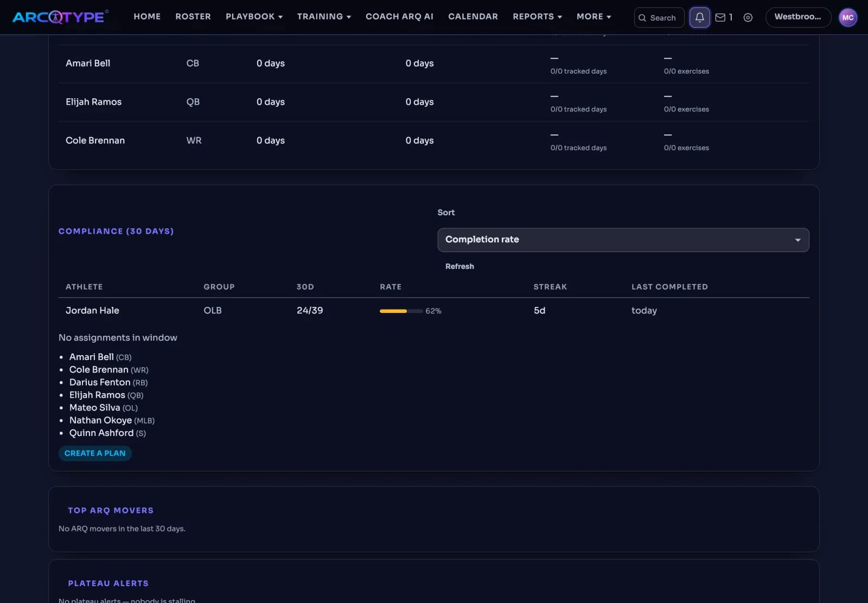The image size is (868, 603).
Task: Click Jordan Hale's 'today' last completed
Action: tap(644, 311)
